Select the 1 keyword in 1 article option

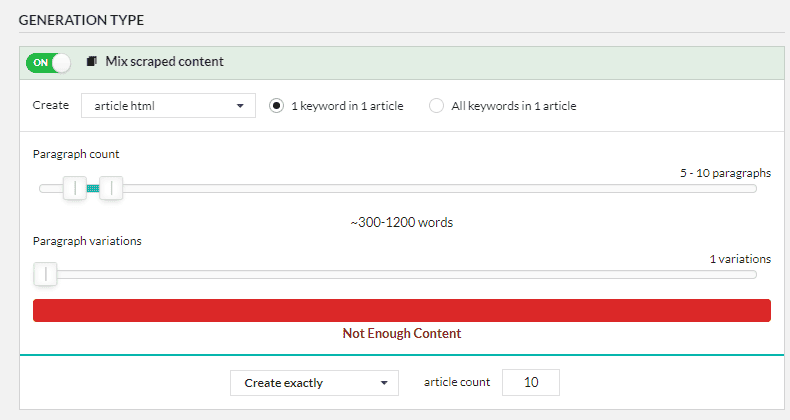(276, 106)
